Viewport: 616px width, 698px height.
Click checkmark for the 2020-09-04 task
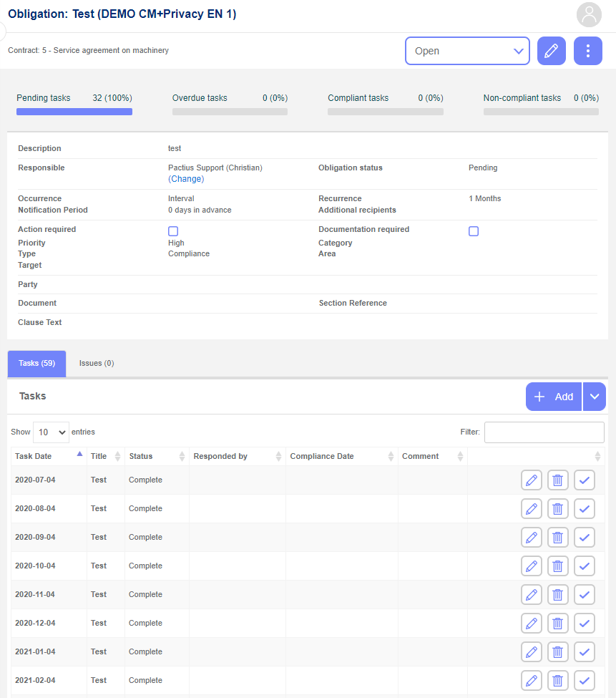(x=585, y=538)
